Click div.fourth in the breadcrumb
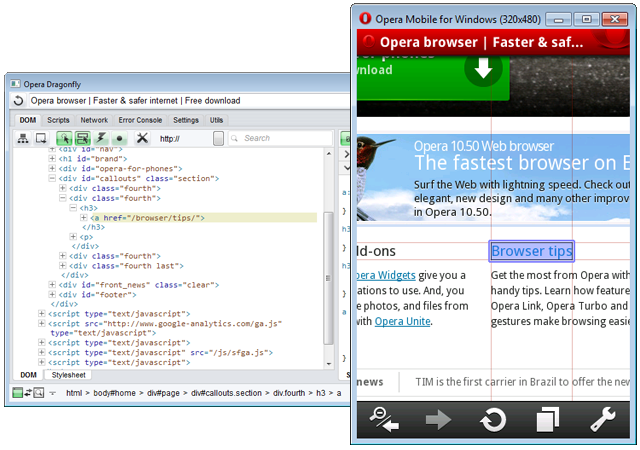This screenshot has width=640, height=450. pyautogui.click(x=289, y=393)
